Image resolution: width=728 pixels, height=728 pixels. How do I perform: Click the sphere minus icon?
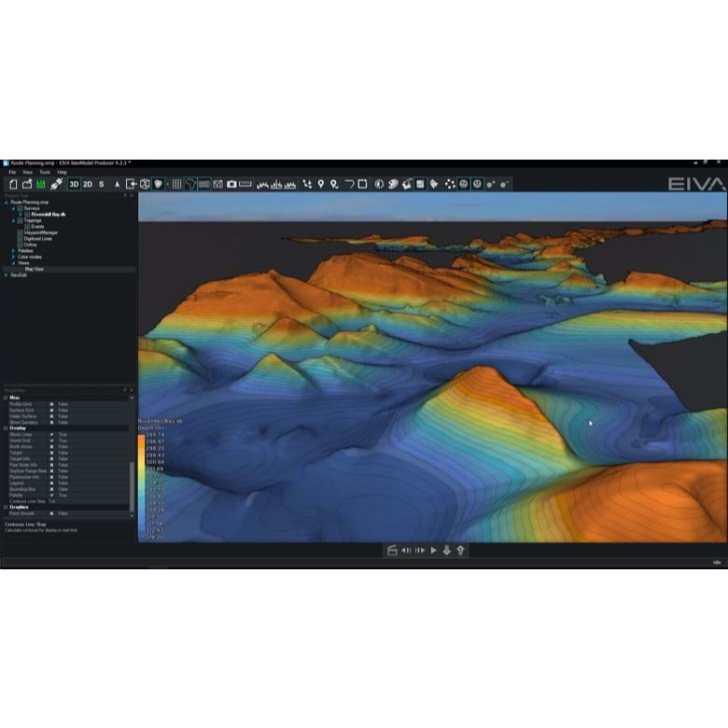coord(505,185)
